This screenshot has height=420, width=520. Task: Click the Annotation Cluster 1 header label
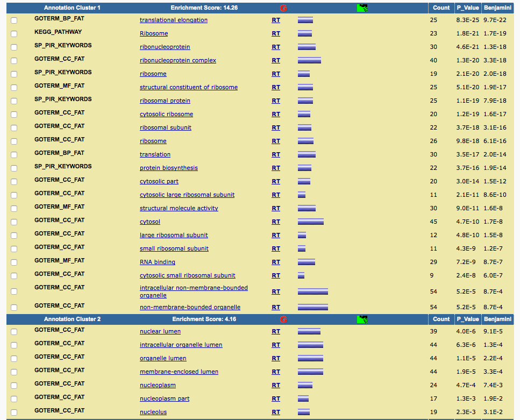72,8
